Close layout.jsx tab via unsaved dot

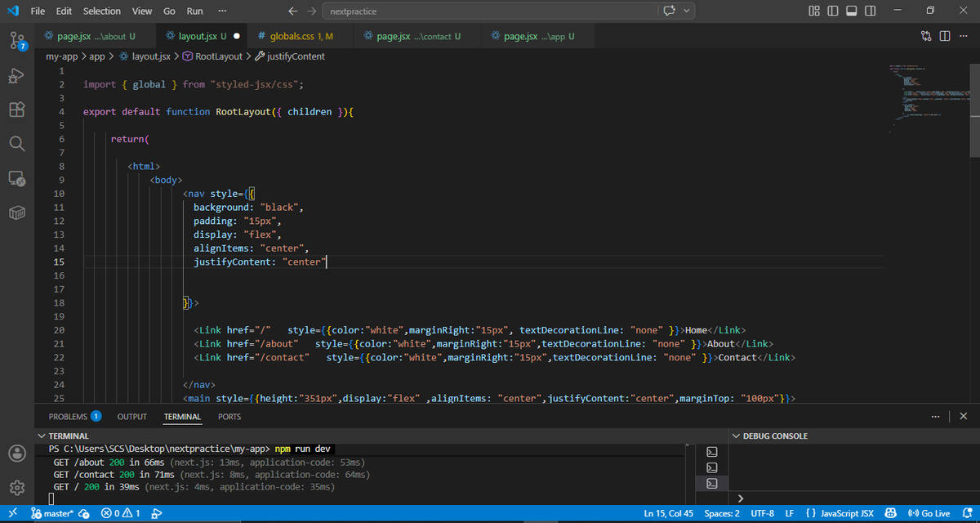236,36
